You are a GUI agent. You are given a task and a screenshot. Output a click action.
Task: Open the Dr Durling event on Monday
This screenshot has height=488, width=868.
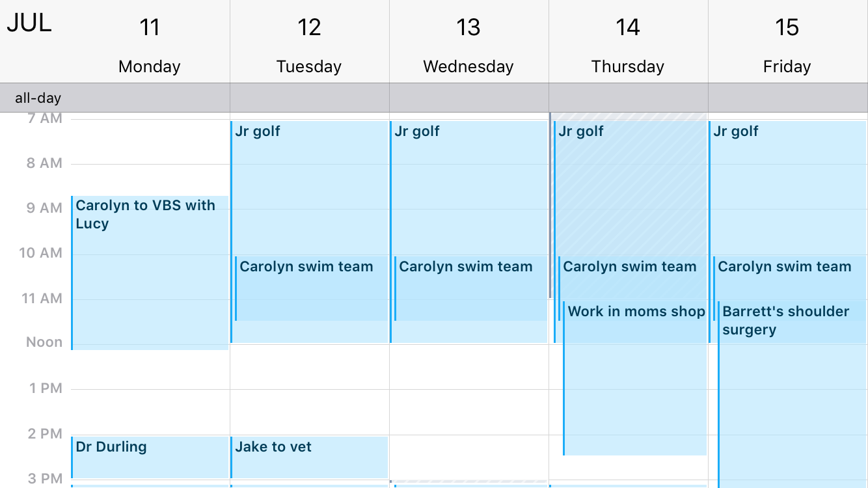click(x=150, y=457)
